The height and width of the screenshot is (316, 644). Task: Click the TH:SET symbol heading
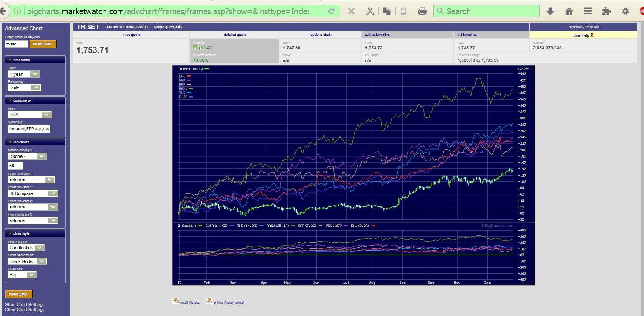click(x=88, y=27)
